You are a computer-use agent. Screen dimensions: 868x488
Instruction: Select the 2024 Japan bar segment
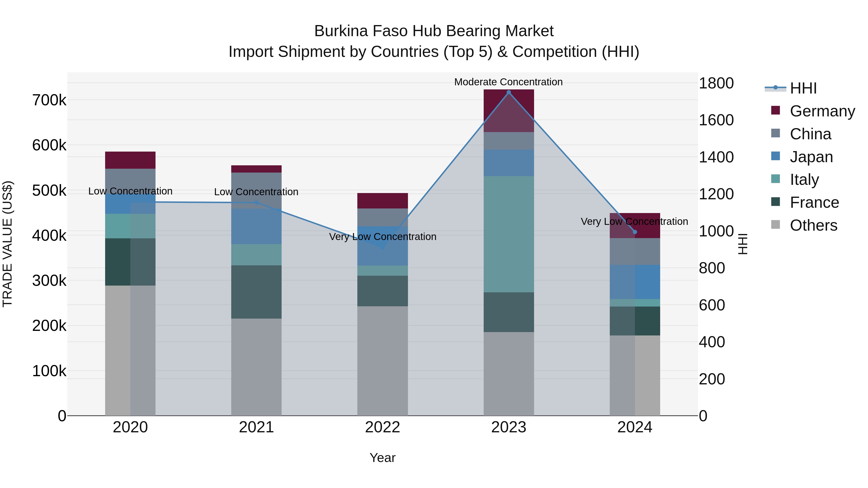pyautogui.click(x=635, y=282)
